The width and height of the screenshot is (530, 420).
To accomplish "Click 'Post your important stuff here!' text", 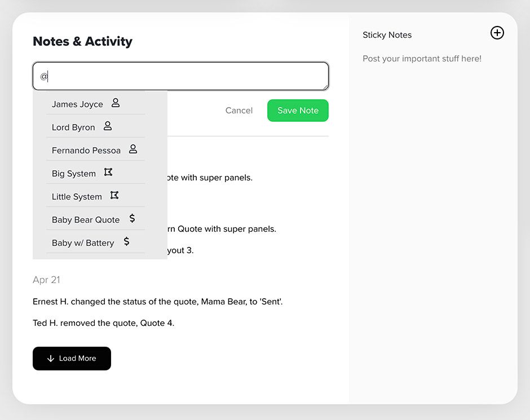I will (422, 59).
